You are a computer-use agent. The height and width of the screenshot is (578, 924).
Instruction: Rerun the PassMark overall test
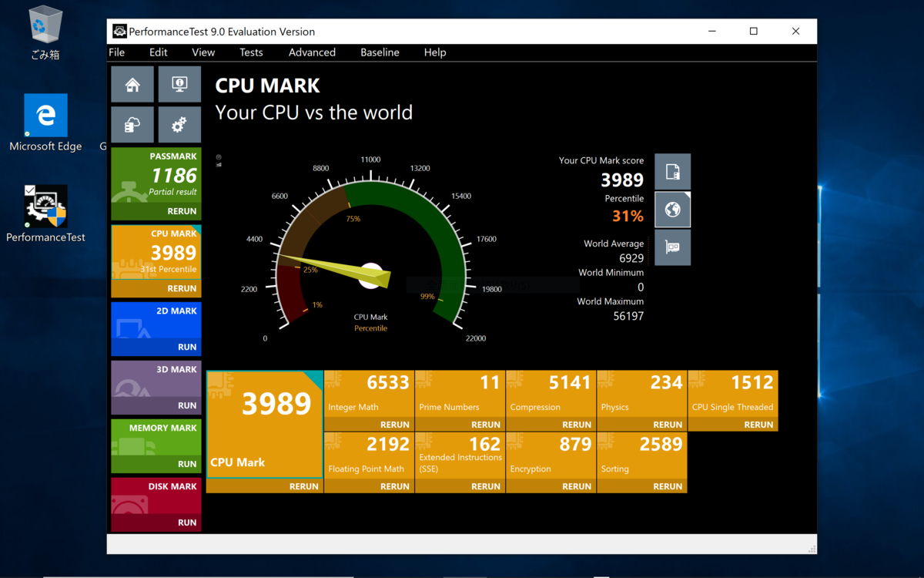click(x=182, y=211)
